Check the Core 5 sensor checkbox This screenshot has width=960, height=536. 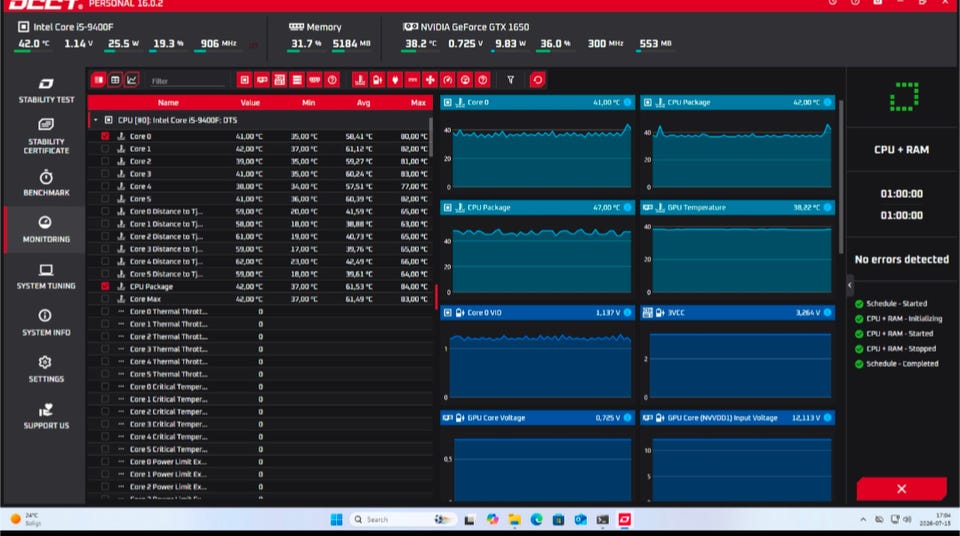(105, 198)
